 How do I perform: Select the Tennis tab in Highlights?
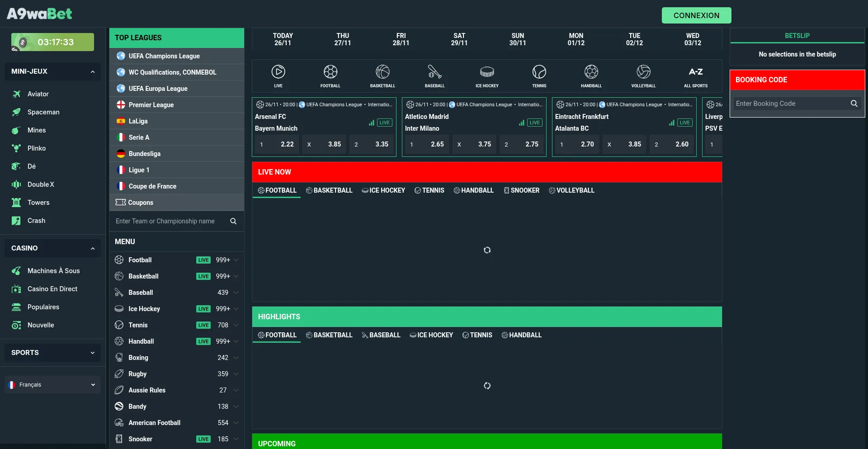tap(477, 335)
